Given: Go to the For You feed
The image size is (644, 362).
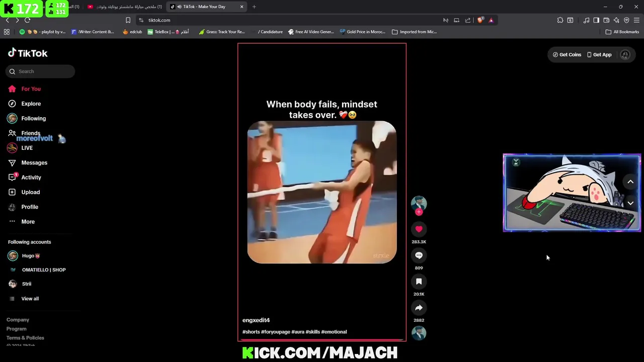Looking at the screenshot, I should tap(24, 89).
